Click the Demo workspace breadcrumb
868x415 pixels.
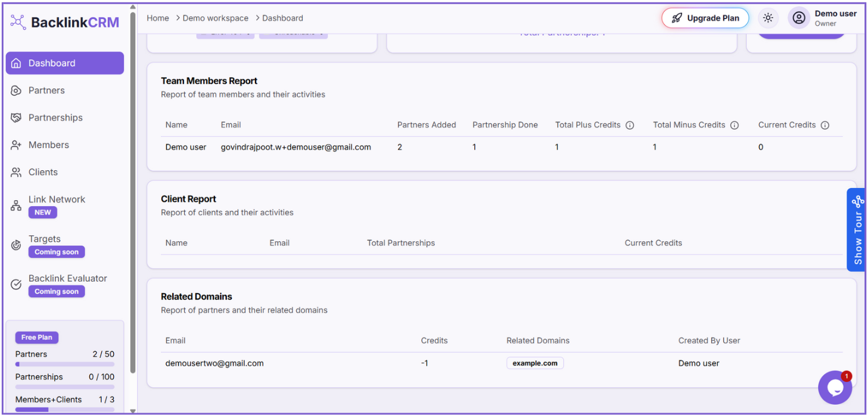(215, 18)
